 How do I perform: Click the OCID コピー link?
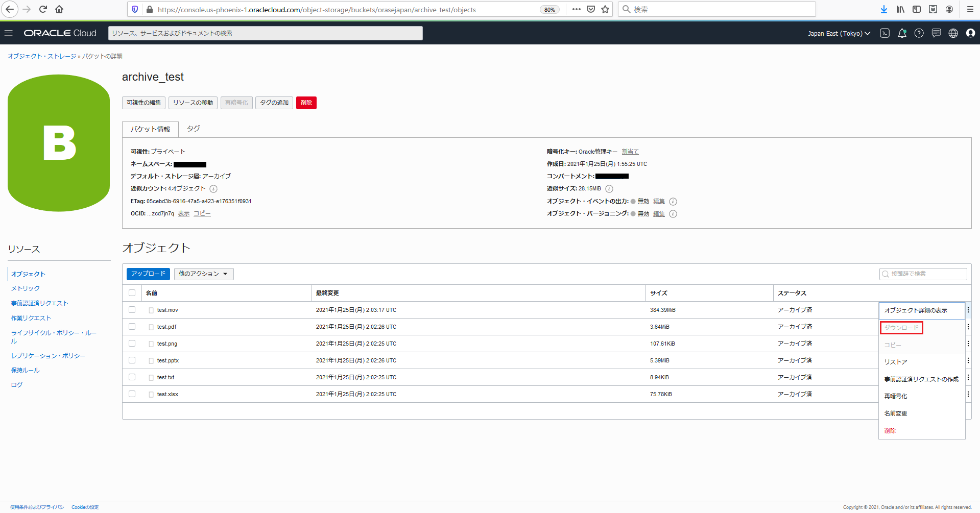pos(202,213)
